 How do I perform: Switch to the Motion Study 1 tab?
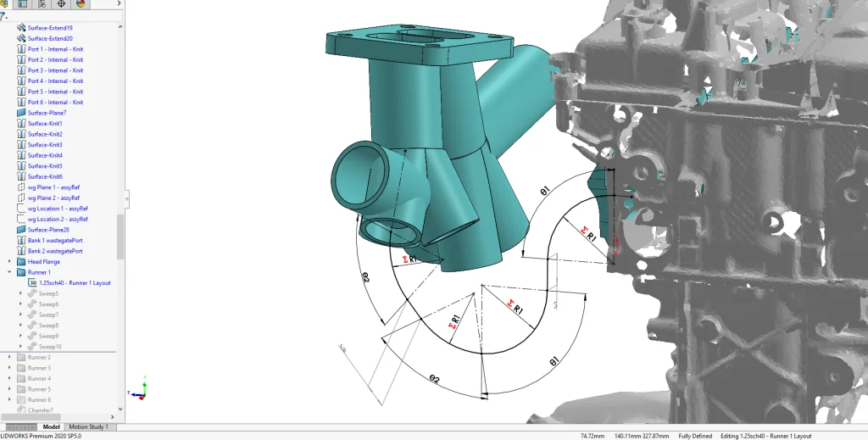88,427
